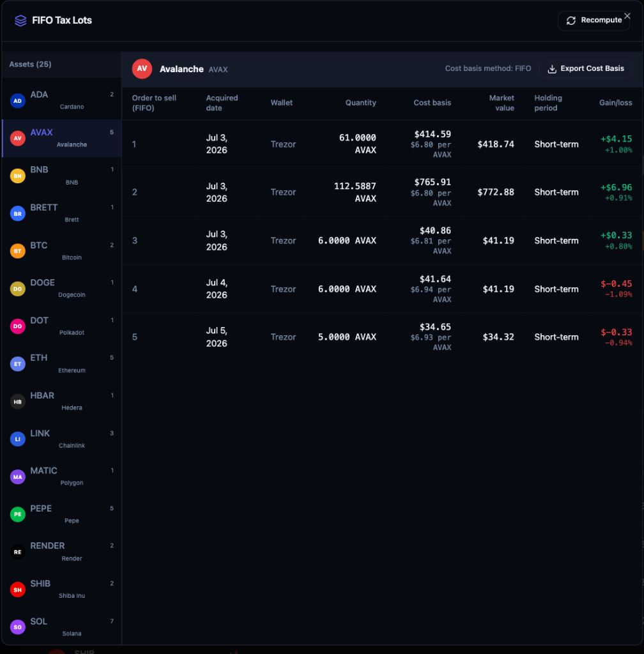Click the $34.32 market value
Screen dimensions: 644x654
tap(498, 337)
